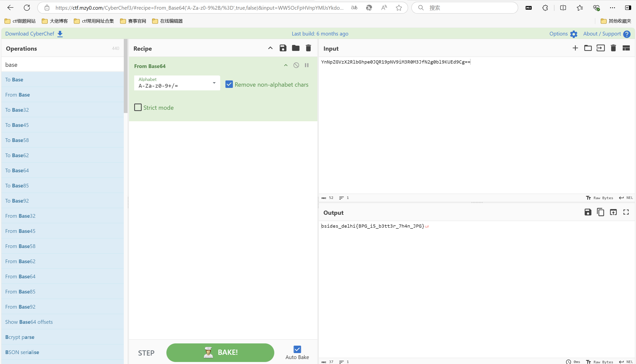Open the Alphabet dropdown
Viewport: 636px width, 364px height.
click(177, 83)
